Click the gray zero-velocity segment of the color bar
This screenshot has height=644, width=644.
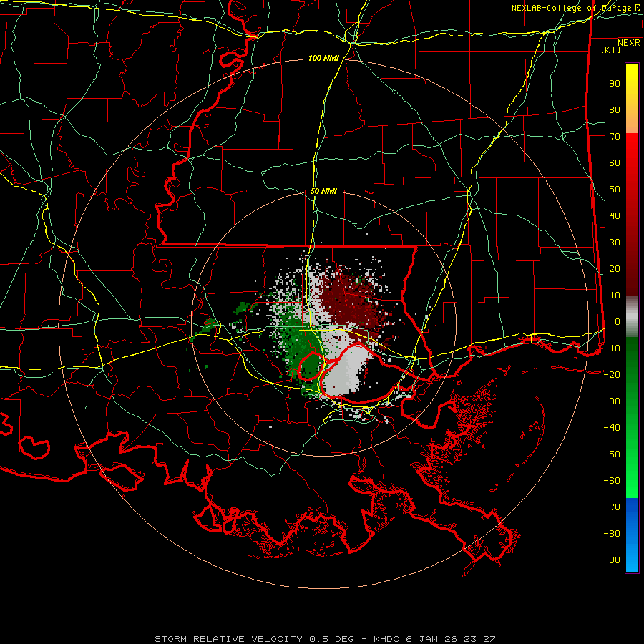[632, 317]
